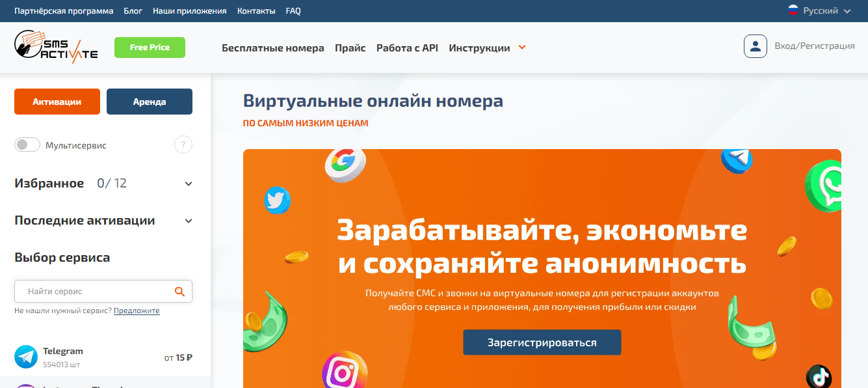The height and width of the screenshot is (388, 868).
Task: Click the Telegram service icon in list
Action: (26, 357)
